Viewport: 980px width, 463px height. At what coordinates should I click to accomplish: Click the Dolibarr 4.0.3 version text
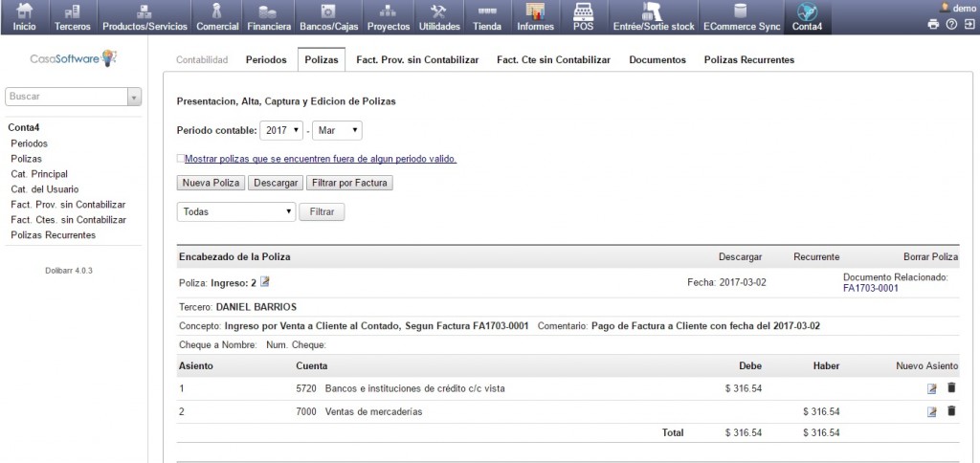tap(69, 271)
